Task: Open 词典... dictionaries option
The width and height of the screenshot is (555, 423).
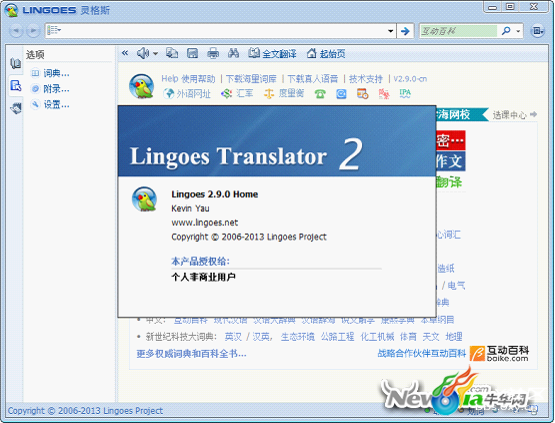Action: coord(50,73)
